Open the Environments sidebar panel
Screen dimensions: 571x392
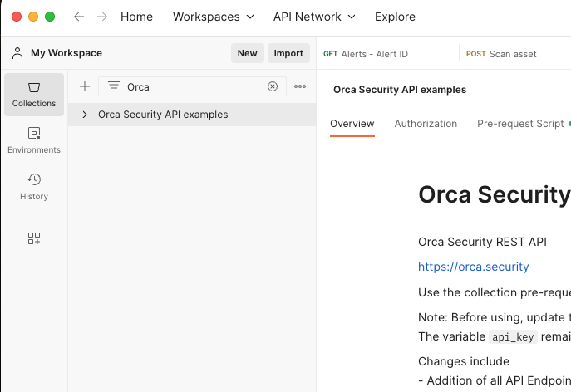coord(34,140)
